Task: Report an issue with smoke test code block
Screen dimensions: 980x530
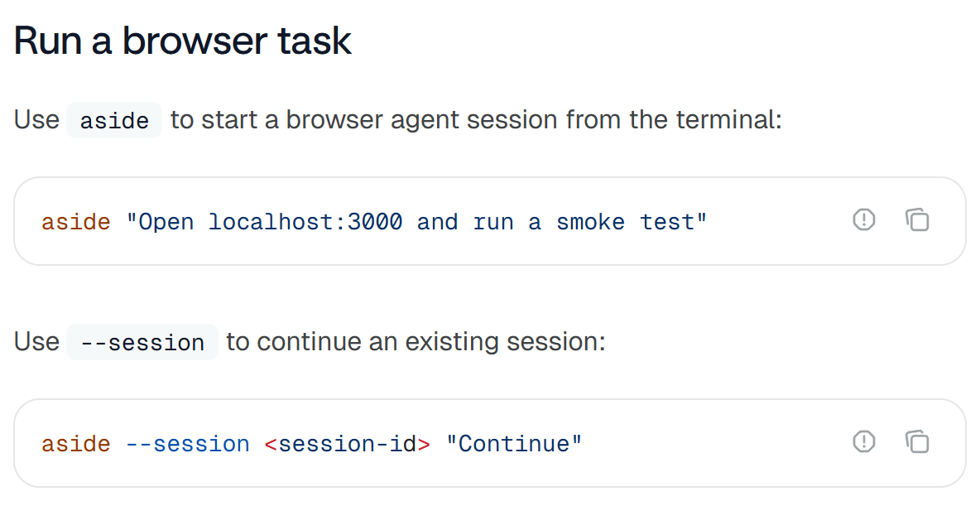Action: 864,220
